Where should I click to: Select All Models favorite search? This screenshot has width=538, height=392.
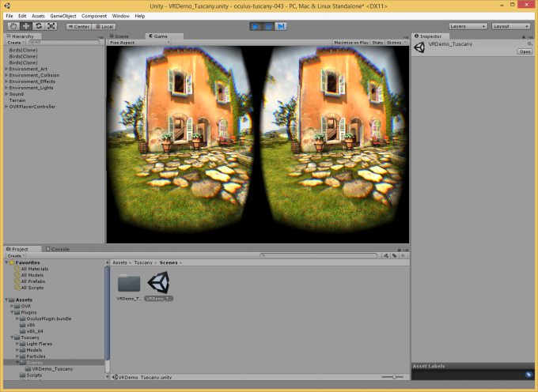point(32,275)
